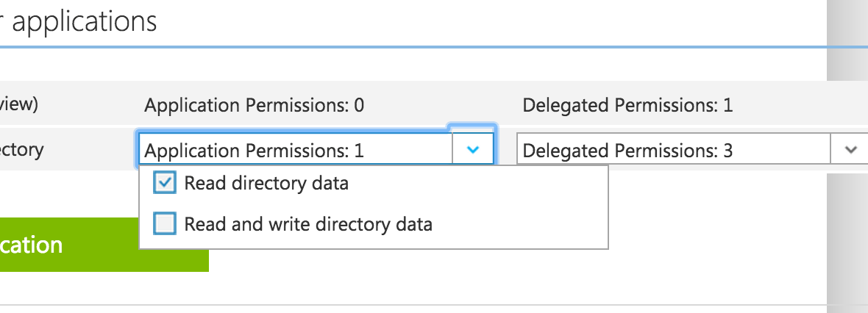This screenshot has height=313, width=868.
Task: Uncheck the Read directory data checkbox
Action: pos(165,183)
